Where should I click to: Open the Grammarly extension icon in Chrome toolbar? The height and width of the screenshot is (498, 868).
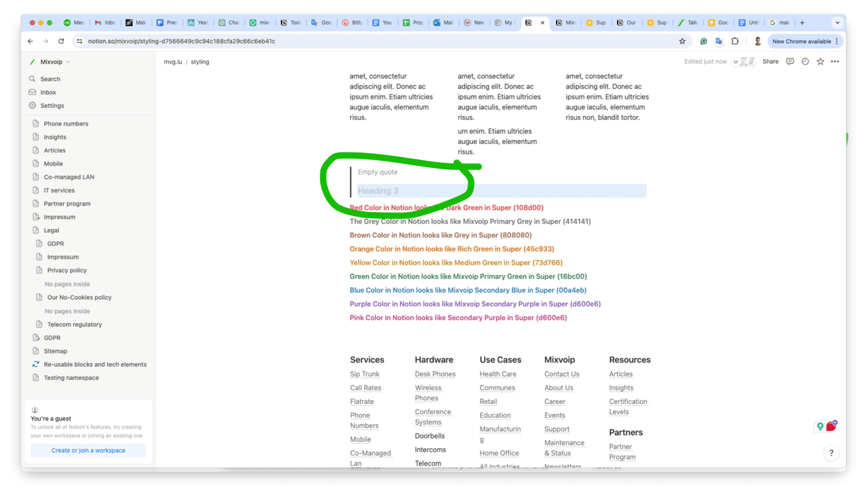[703, 41]
